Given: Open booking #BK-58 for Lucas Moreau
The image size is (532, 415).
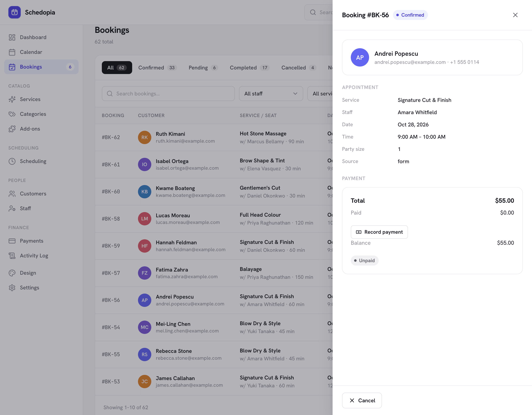Looking at the screenshot, I should point(214,219).
